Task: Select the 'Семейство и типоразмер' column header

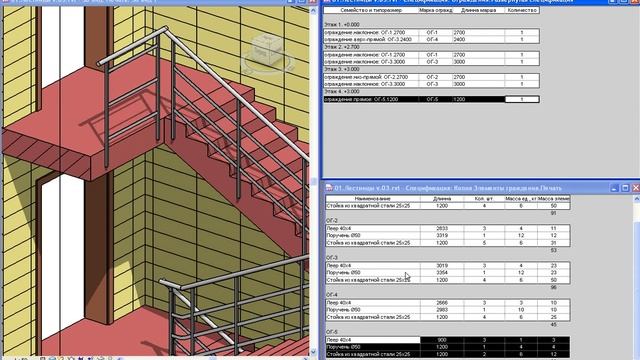Action: coord(371,10)
